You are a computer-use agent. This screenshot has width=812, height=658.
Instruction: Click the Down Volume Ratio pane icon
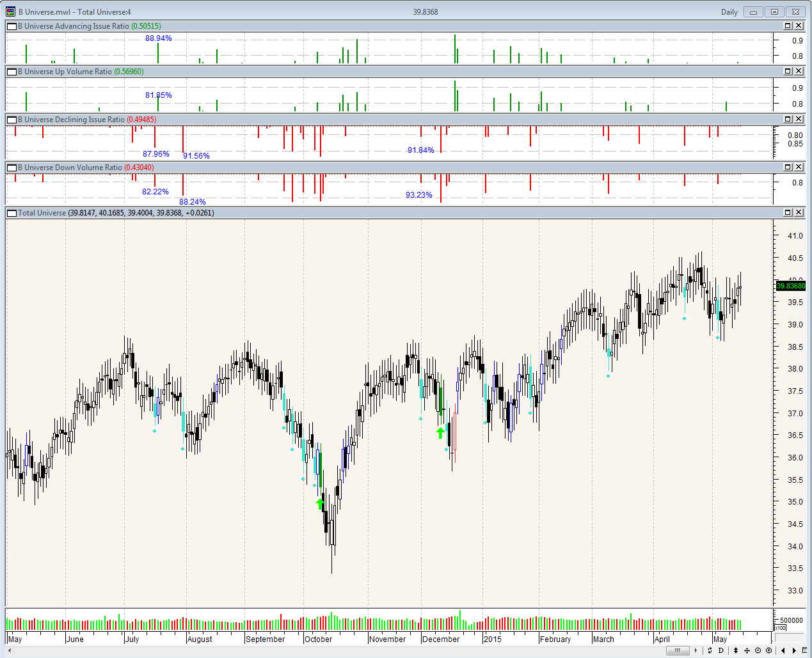(12, 168)
